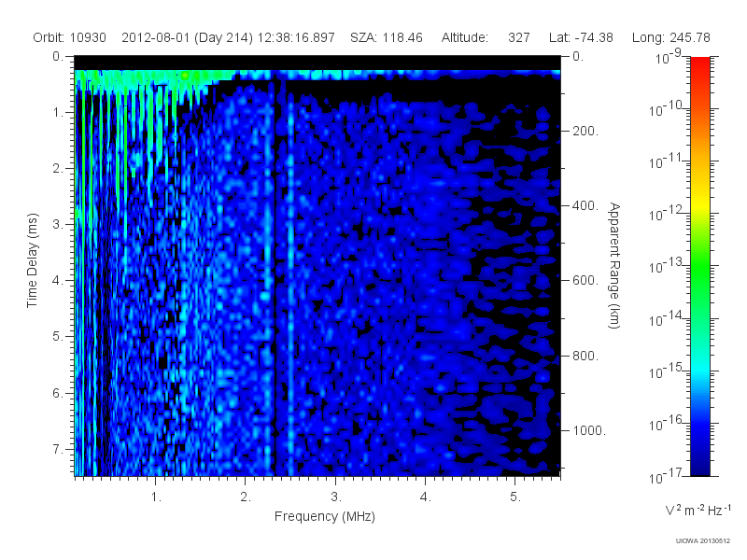Image resolution: width=747 pixels, height=560 pixels.
Task: Click the 10^-13 color scale label
Action: click(666, 267)
